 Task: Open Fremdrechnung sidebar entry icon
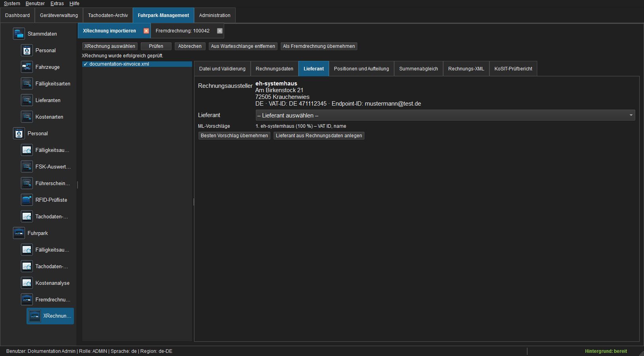[x=27, y=299]
